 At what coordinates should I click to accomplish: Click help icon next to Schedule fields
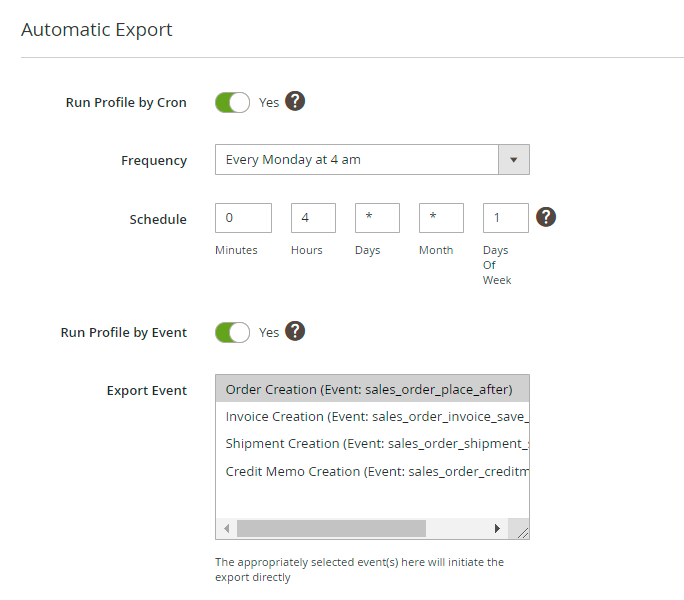(x=546, y=217)
